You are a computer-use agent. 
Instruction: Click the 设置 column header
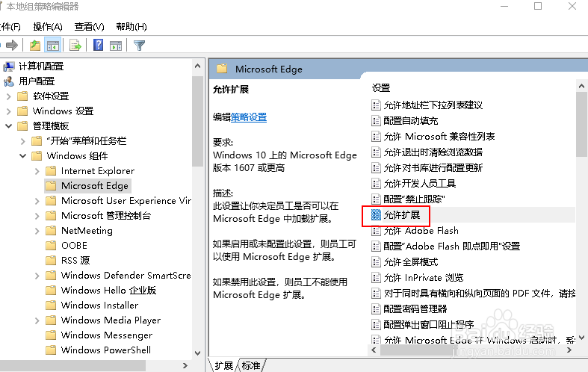point(381,88)
